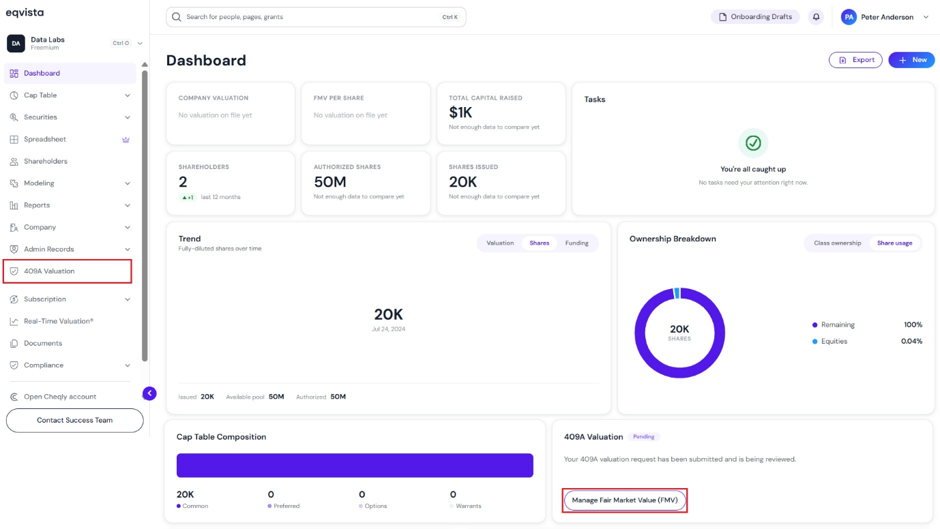Click the Company building icon
Viewport: 940px width, 529px height.
coord(14,227)
